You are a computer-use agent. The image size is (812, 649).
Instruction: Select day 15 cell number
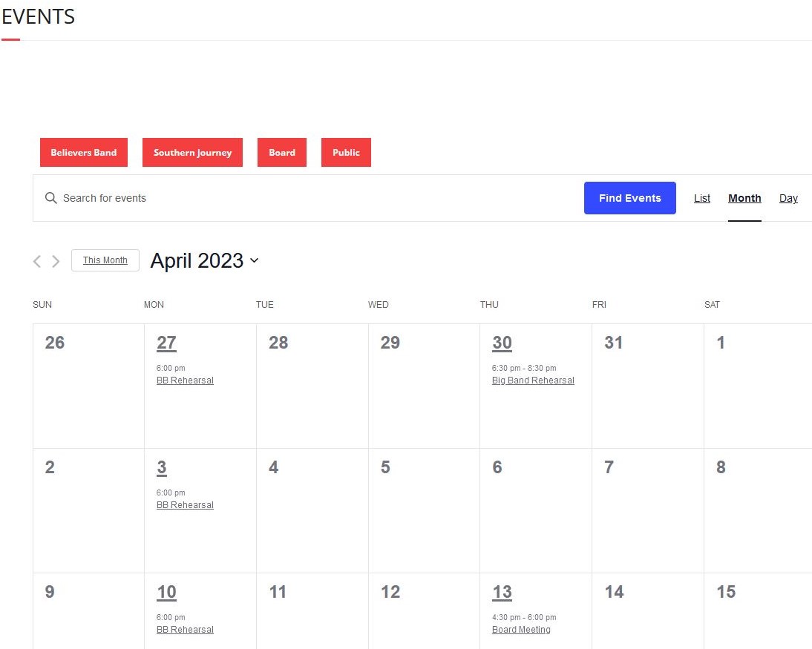(x=726, y=592)
